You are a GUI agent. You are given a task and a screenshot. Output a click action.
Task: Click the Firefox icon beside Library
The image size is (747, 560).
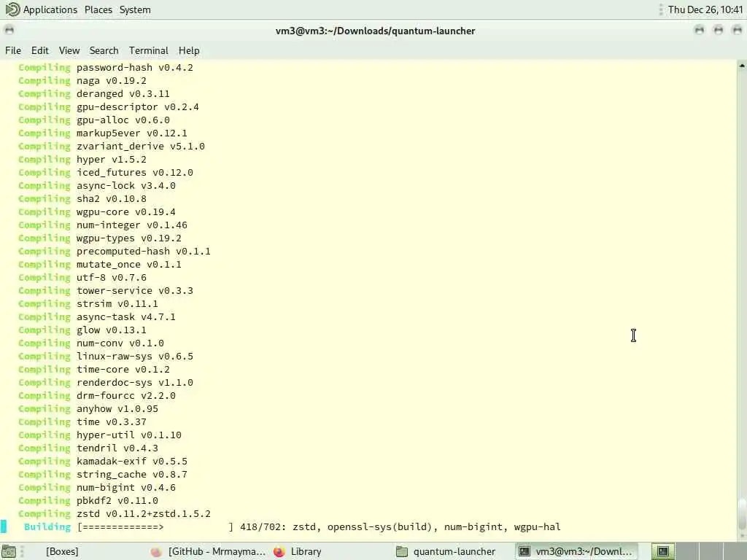279,551
